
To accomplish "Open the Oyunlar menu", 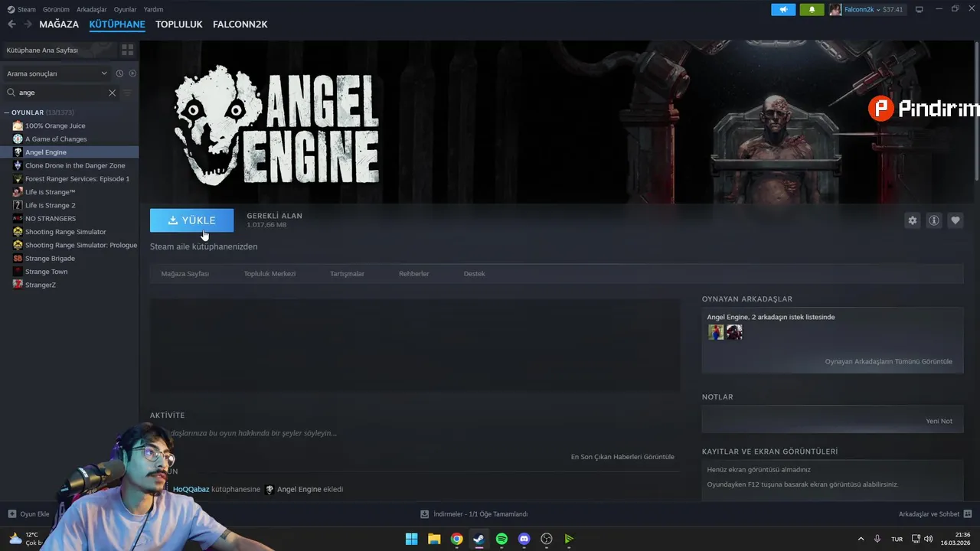I will (125, 9).
